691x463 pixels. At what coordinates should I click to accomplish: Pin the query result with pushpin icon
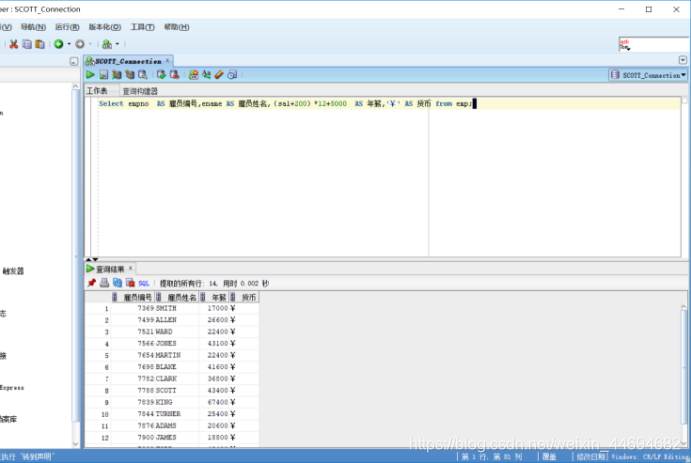92,283
